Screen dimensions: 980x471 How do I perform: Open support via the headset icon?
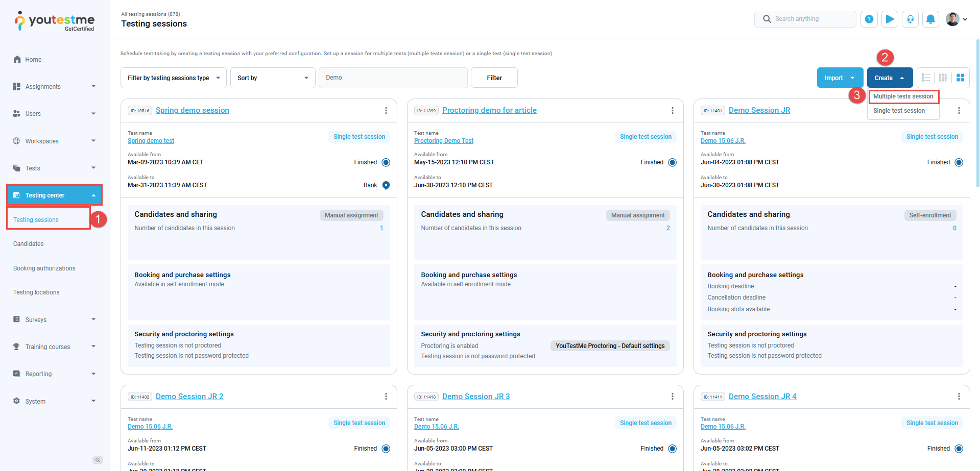[910, 19]
